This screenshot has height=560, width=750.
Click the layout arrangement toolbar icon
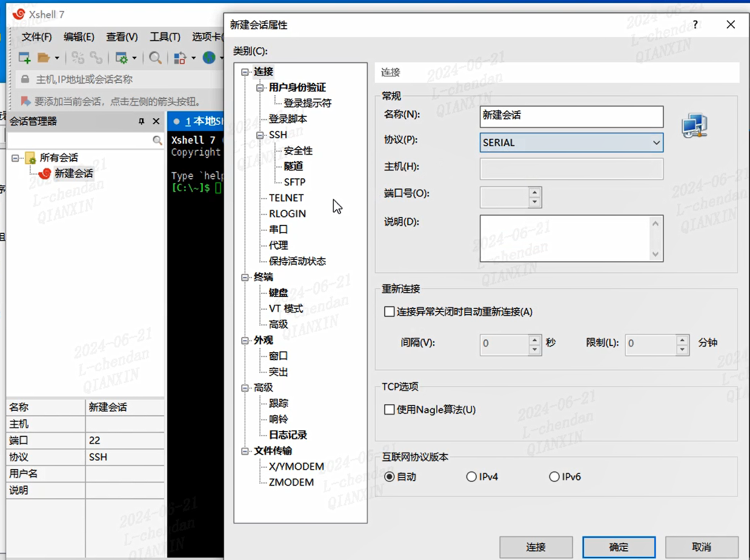180,58
